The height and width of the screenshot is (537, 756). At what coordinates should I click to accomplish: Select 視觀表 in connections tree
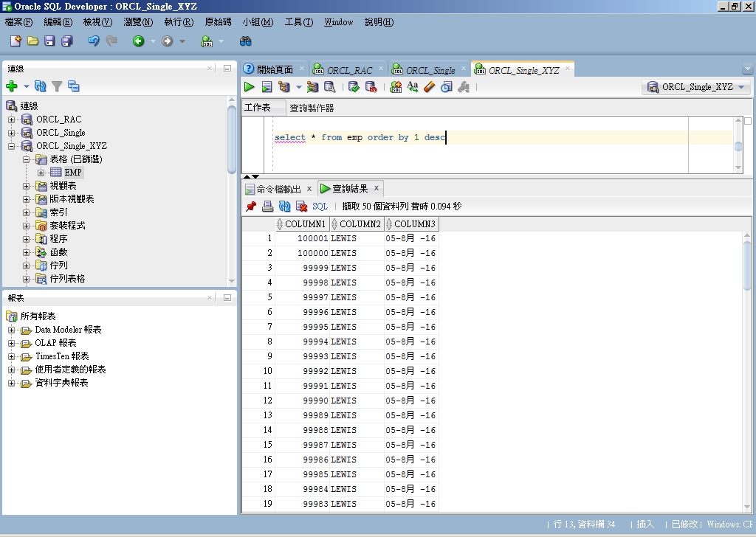point(63,186)
